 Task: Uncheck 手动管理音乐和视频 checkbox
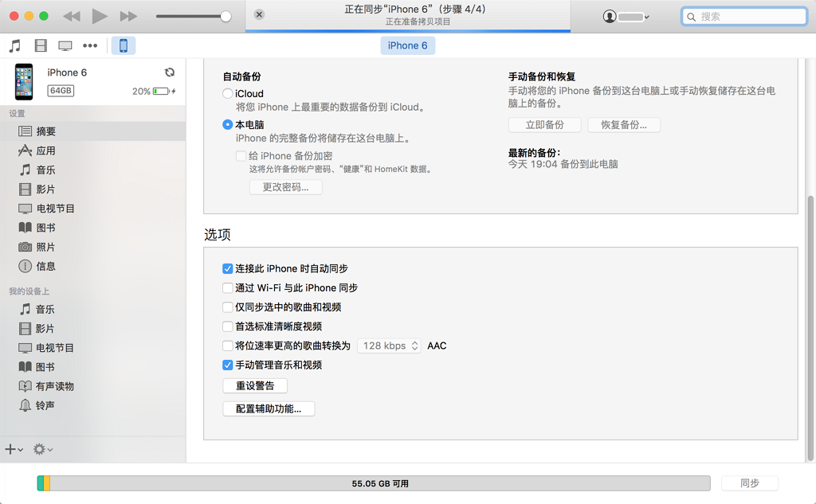227,365
